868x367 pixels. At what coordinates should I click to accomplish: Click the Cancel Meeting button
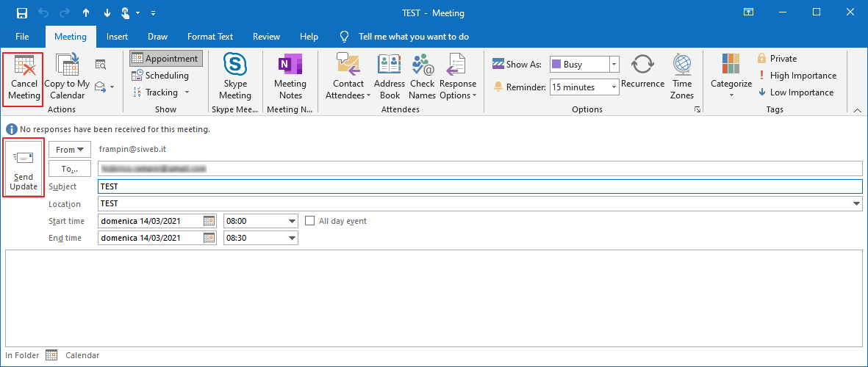tap(24, 77)
